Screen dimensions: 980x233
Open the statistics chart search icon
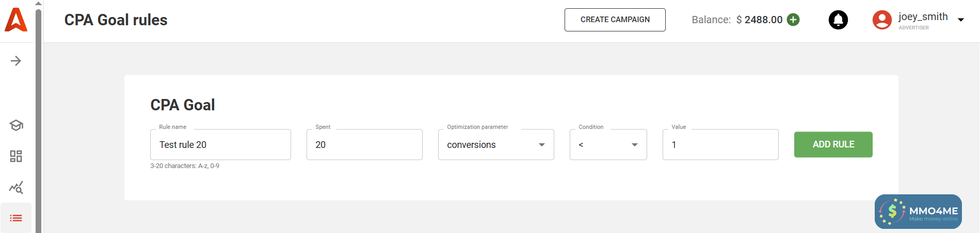click(x=16, y=188)
